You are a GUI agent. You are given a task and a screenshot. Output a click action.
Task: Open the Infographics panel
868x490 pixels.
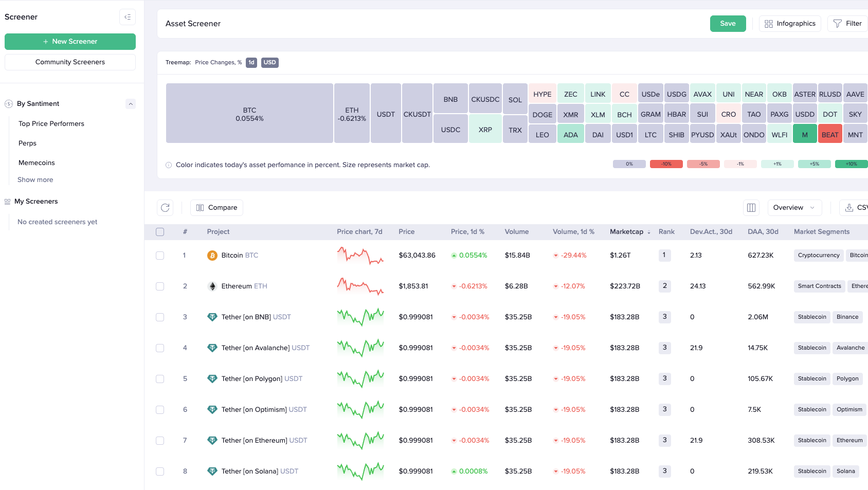click(x=790, y=24)
